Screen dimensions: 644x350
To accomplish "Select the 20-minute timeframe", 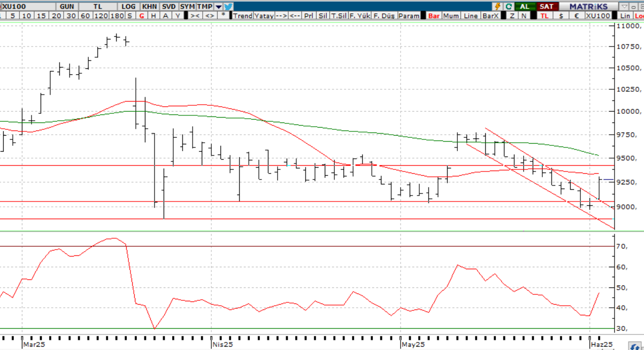I will point(56,16).
